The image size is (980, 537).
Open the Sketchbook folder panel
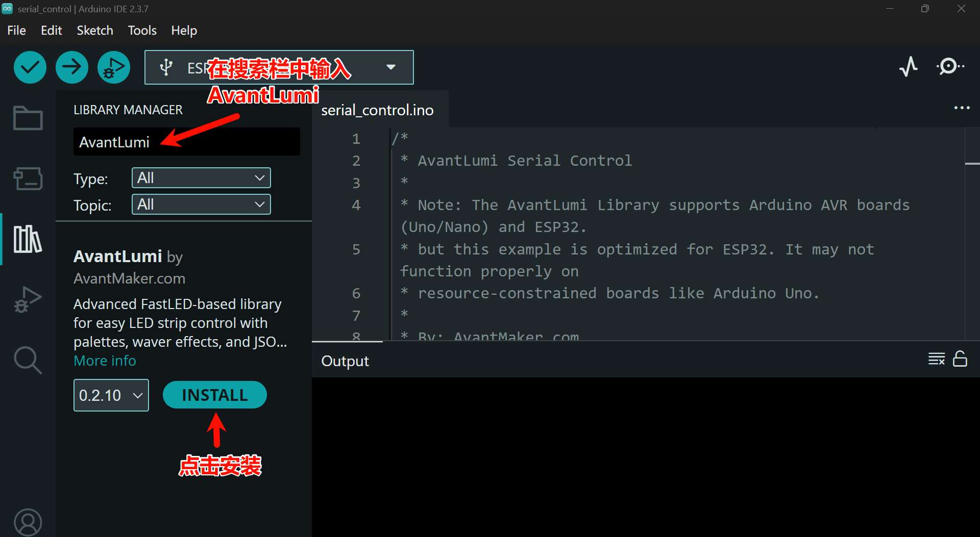coord(28,118)
